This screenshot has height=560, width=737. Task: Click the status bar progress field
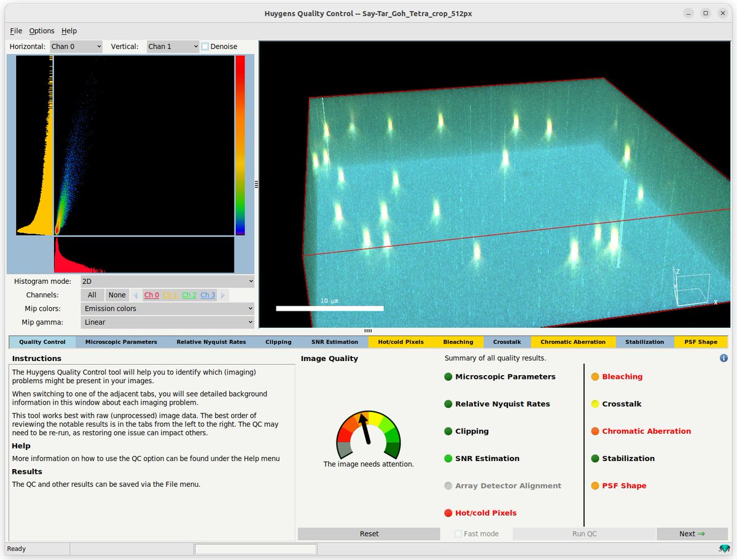(x=255, y=549)
